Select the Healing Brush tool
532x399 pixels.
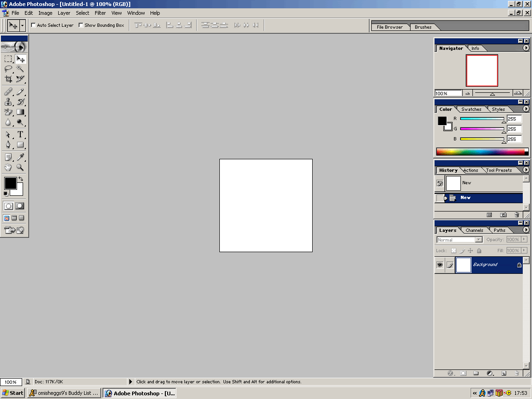coord(8,91)
